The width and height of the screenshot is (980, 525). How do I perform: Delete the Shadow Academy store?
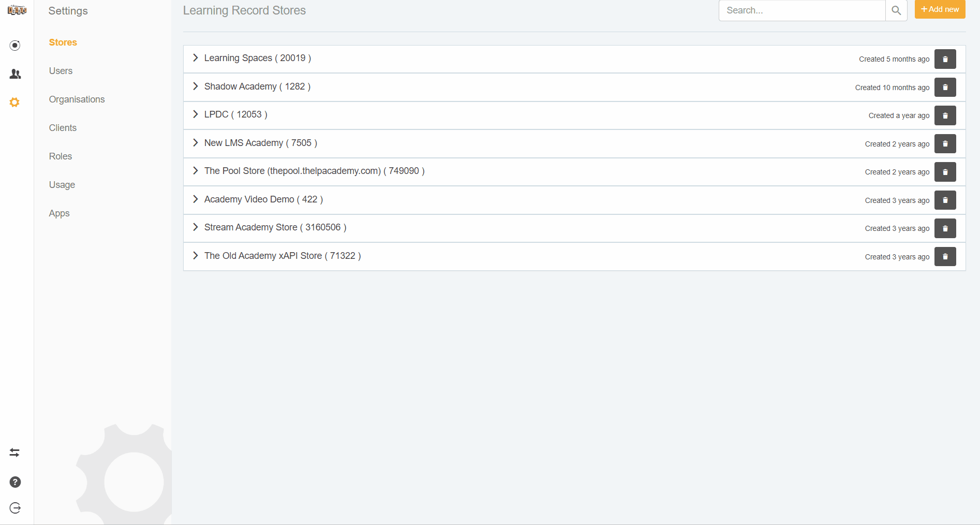(x=945, y=87)
